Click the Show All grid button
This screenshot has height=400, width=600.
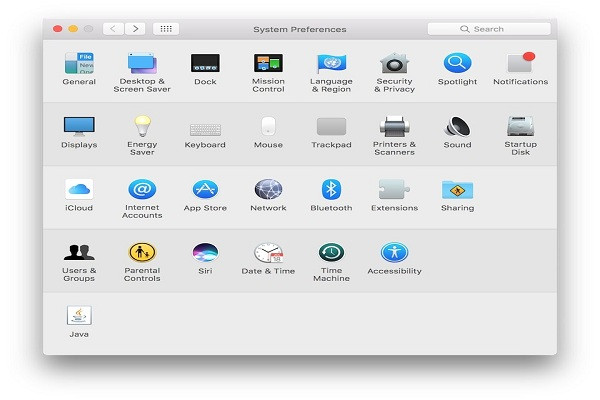pyautogui.click(x=166, y=29)
